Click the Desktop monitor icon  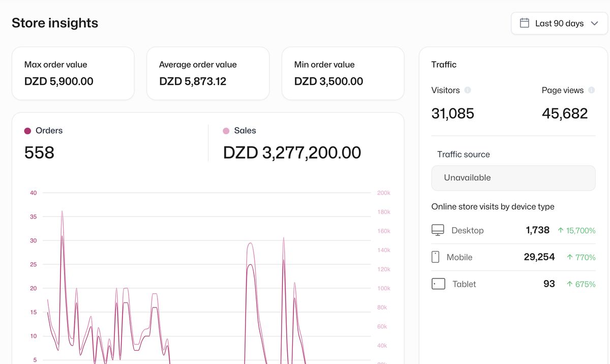[438, 230]
